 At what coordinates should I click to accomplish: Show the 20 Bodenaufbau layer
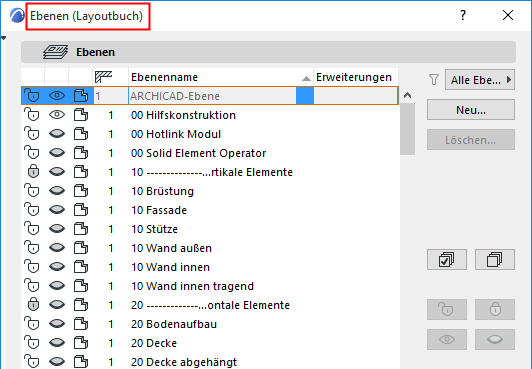click(x=57, y=324)
